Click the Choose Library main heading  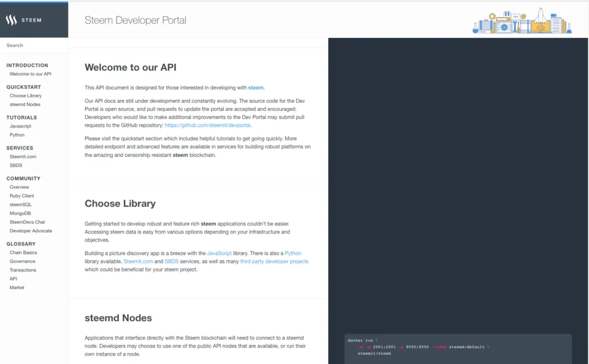[120, 203]
